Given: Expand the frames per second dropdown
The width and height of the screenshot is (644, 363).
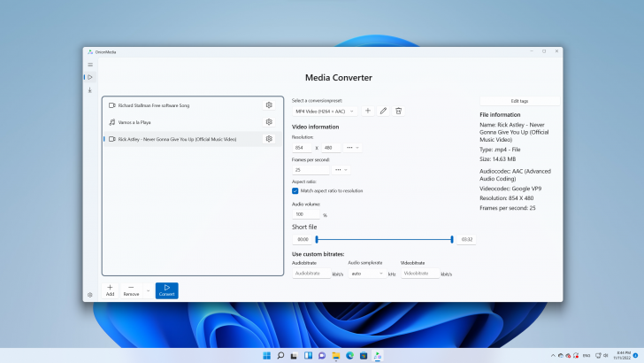Looking at the screenshot, I should (x=341, y=169).
